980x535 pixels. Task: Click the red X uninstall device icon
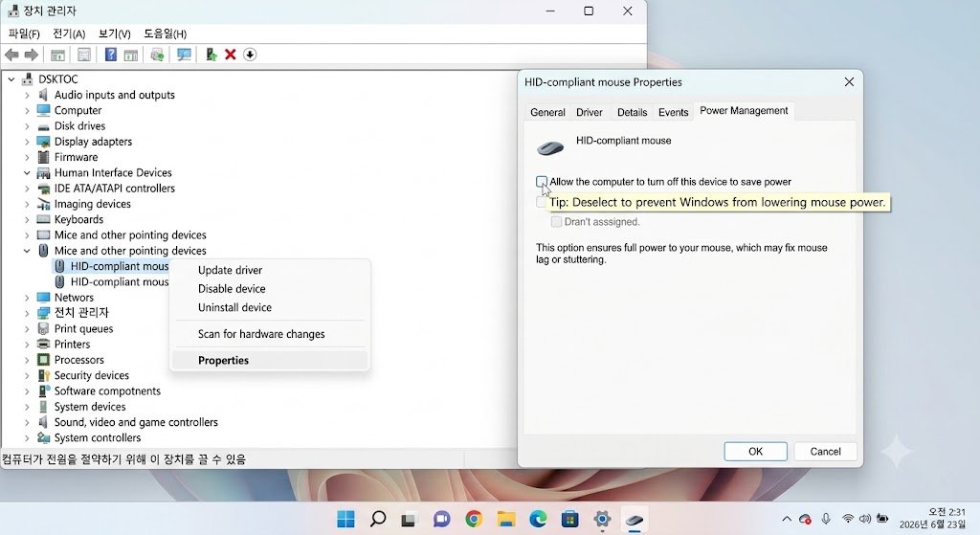(x=230, y=55)
